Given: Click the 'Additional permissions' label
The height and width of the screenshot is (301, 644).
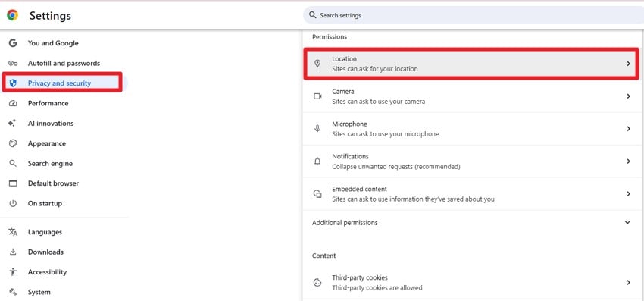Looking at the screenshot, I should (345, 222).
